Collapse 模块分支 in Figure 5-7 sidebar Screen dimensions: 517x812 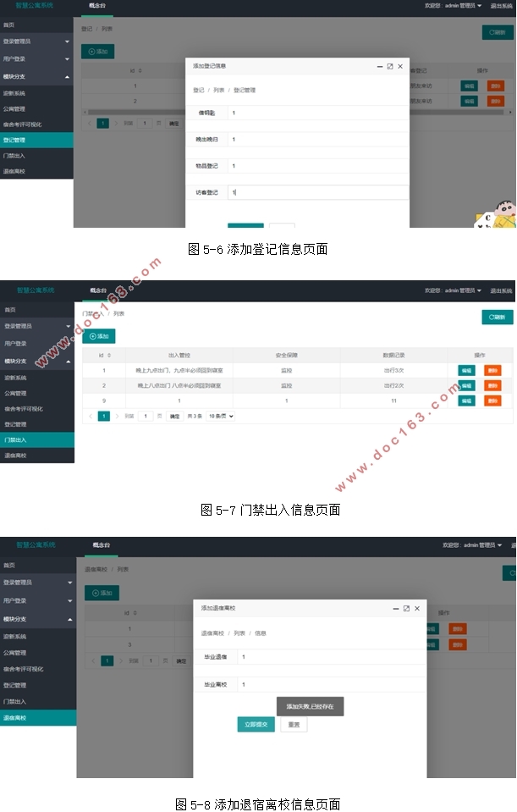point(37,361)
